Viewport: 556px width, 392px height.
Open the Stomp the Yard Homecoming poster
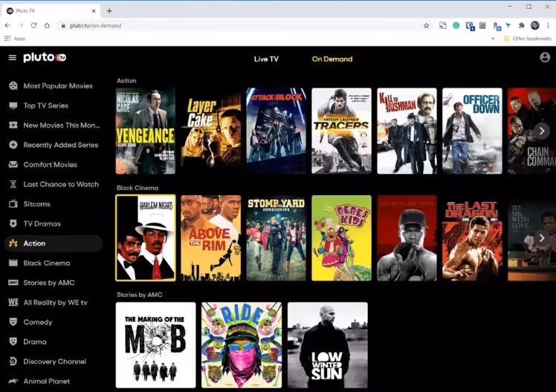[277, 238]
